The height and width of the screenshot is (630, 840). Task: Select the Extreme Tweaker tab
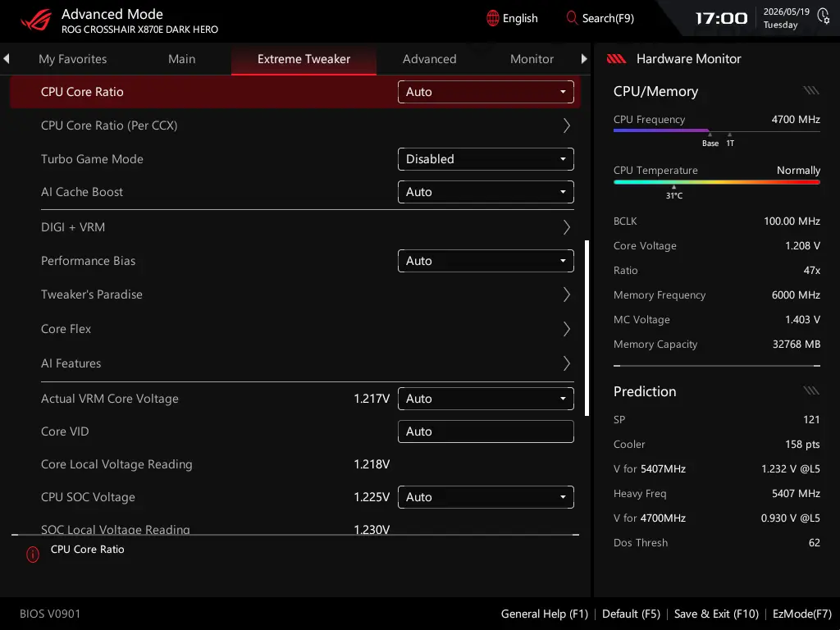click(x=304, y=59)
